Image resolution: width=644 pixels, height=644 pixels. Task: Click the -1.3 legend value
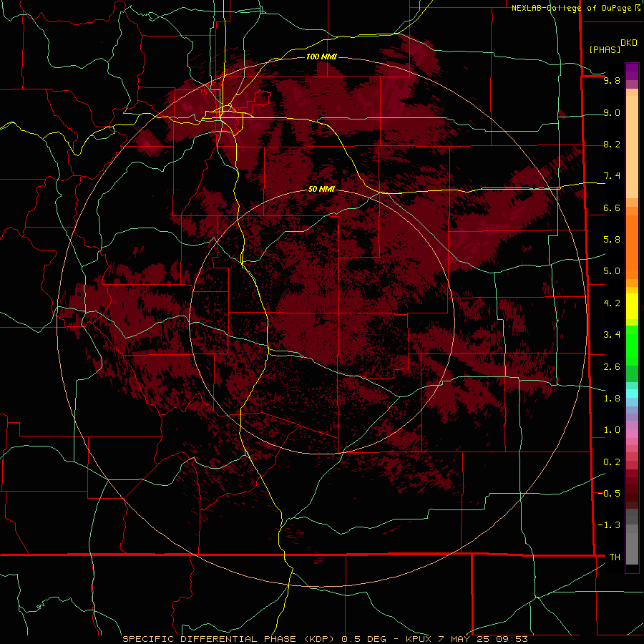click(609, 525)
